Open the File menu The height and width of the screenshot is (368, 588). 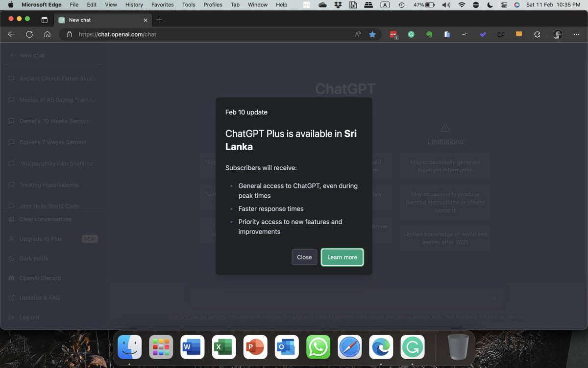(74, 4)
